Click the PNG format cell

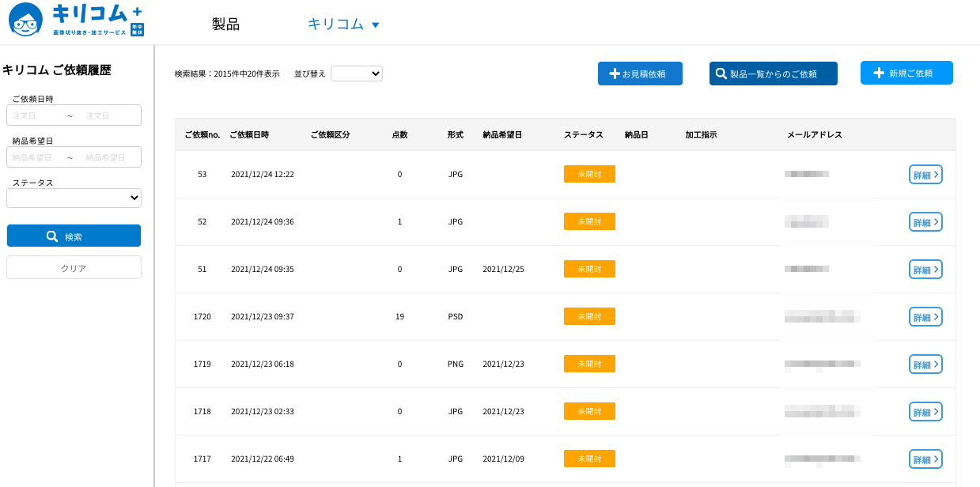[x=456, y=364]
